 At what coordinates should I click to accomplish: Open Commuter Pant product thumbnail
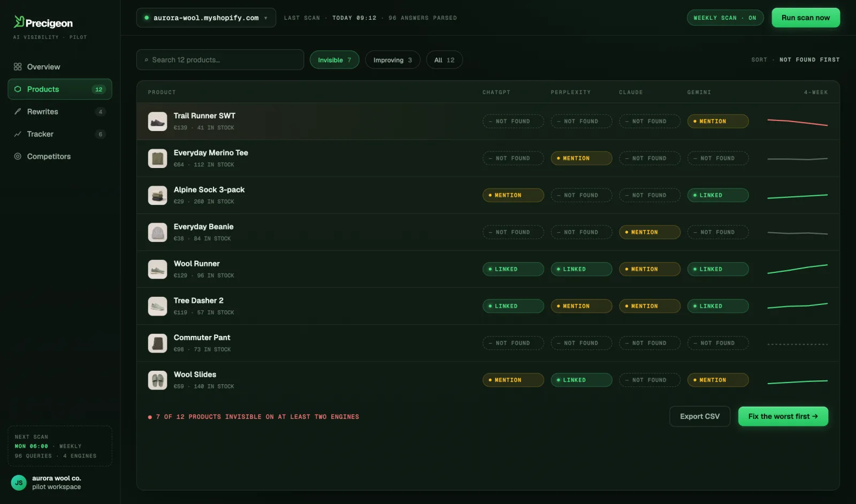[x=157, y=343]
